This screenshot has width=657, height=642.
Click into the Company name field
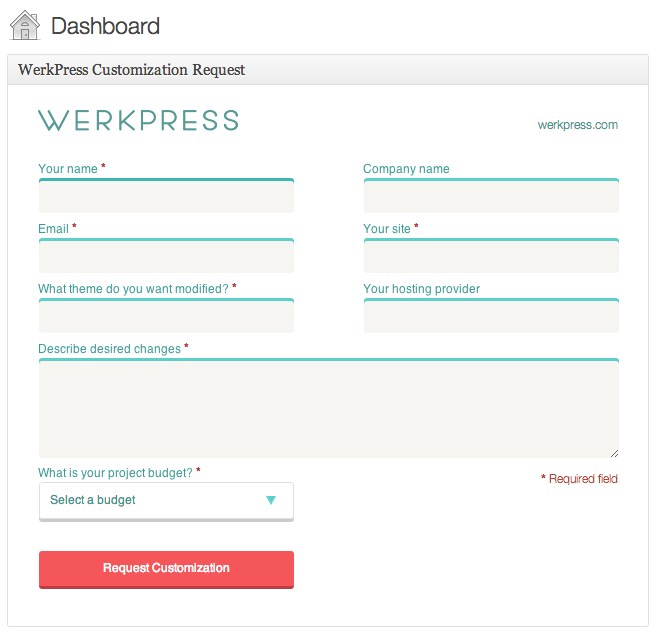coord(491,196)
